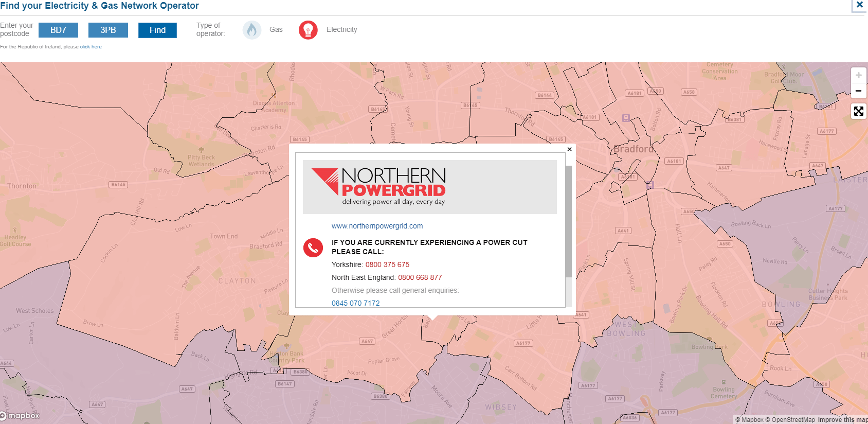
Task: Call general enquiries 0845 070 7172
Action: coord(355,303)
